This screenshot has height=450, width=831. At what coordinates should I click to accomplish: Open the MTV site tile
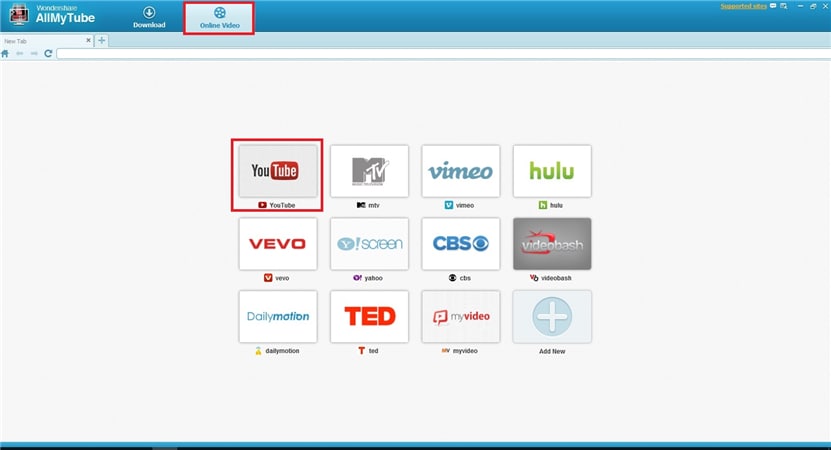point(369,171)
